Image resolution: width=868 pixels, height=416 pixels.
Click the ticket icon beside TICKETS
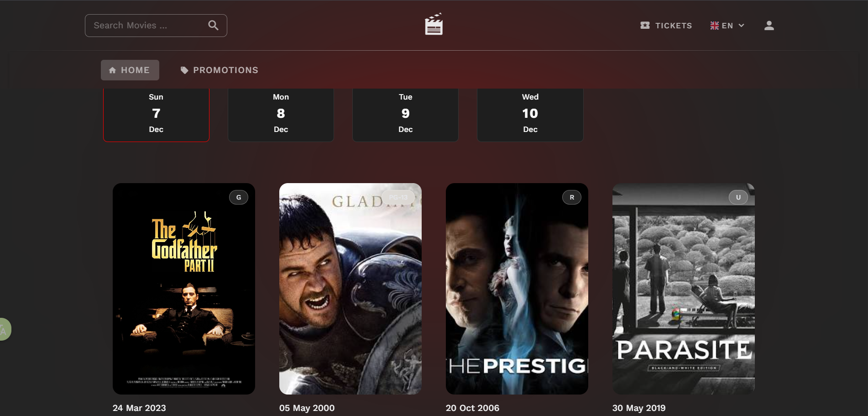point(645,26)
